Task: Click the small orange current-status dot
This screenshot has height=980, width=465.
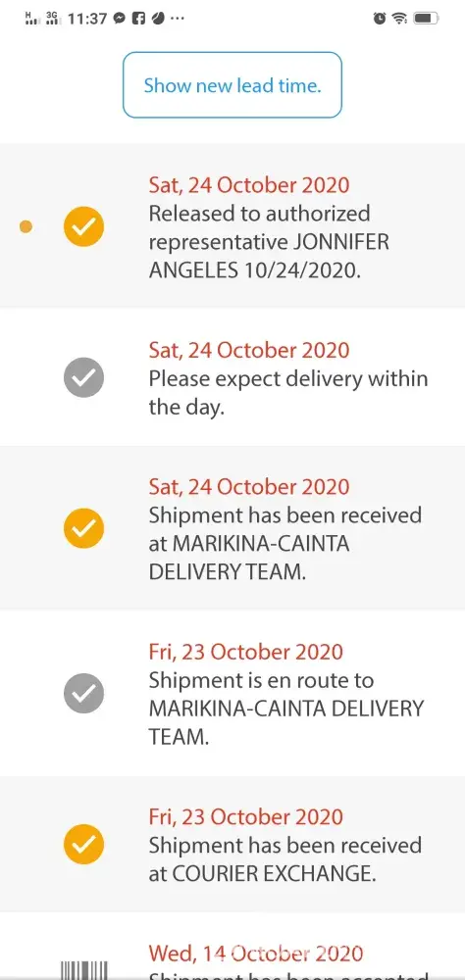Action: point(26,226)
